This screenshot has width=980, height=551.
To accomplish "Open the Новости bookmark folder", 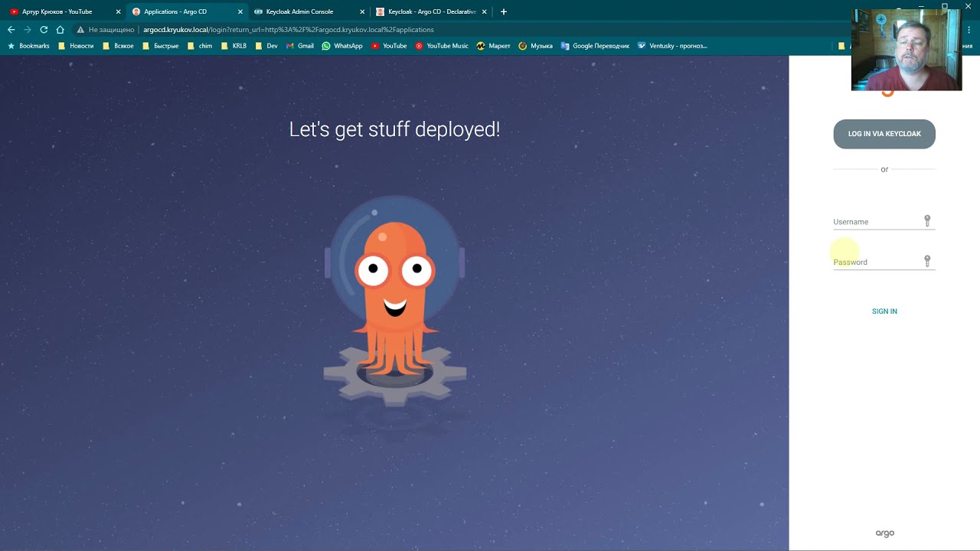I will click(76, 46).
